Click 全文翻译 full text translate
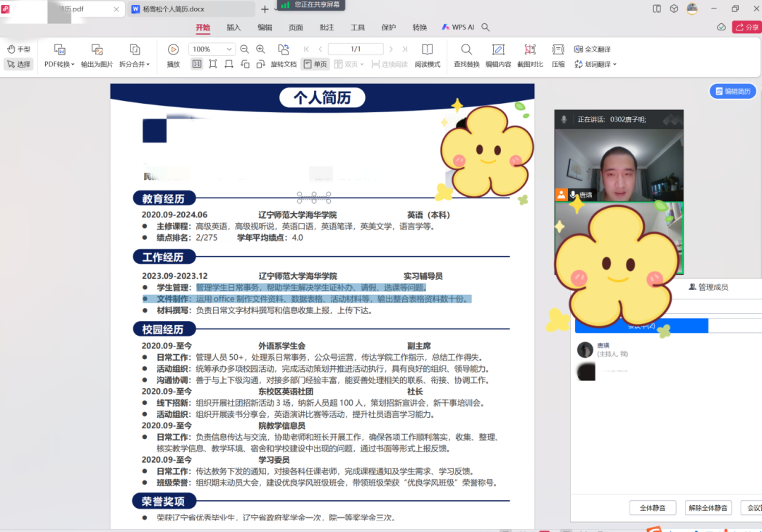The image size is (762, 532). coord(593,49)
